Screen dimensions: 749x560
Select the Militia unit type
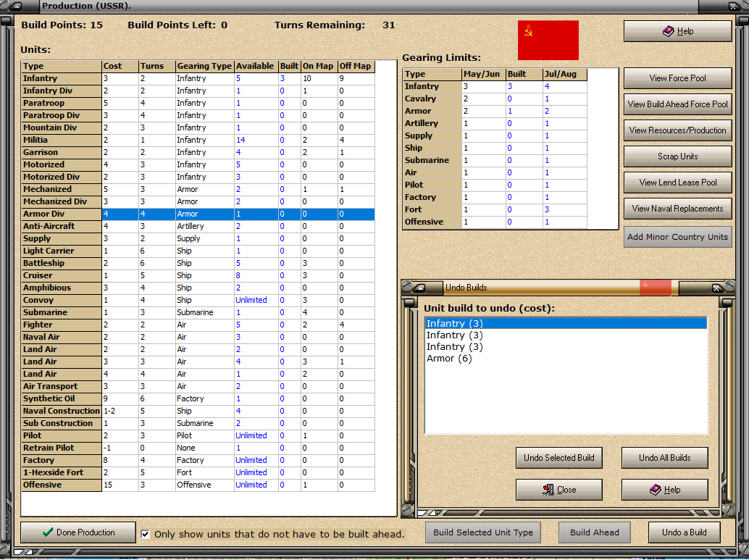(198, 140)
